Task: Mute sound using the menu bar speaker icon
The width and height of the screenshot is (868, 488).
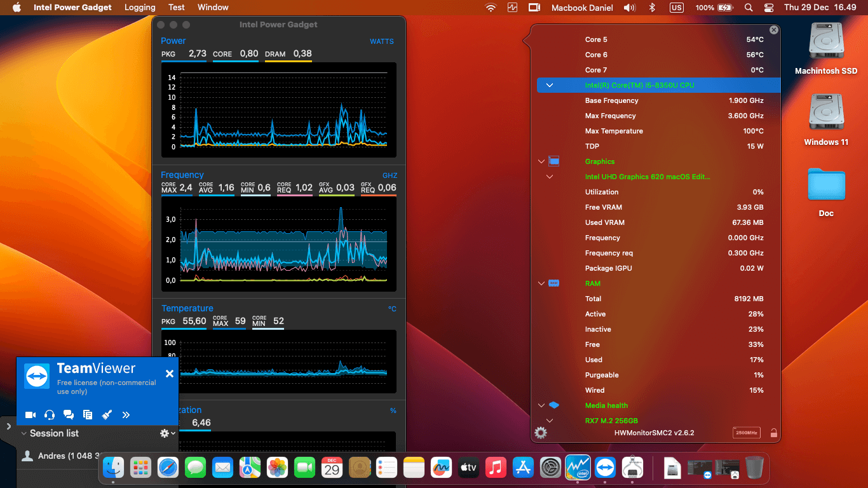Action: [630, 8]
